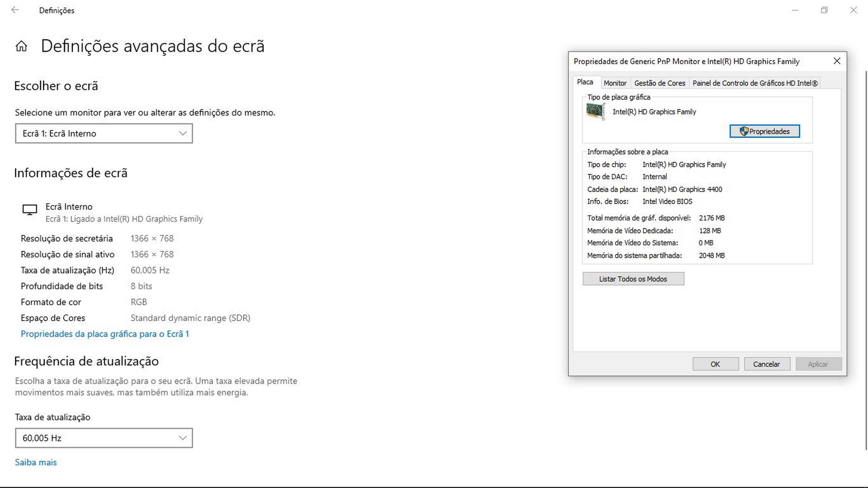The image size is (868, 488).
Task: Click Ecrã 1: Ligado a Intel(R) HD Graphics Family
Action: point(124,219)
